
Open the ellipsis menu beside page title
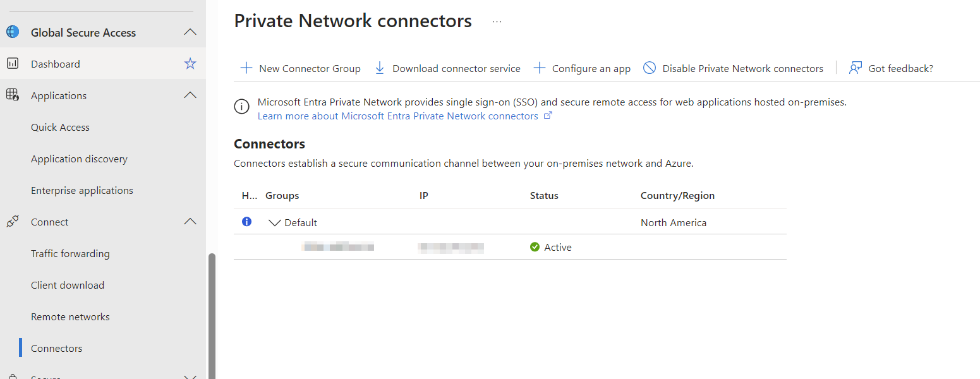tap(497, 21)
